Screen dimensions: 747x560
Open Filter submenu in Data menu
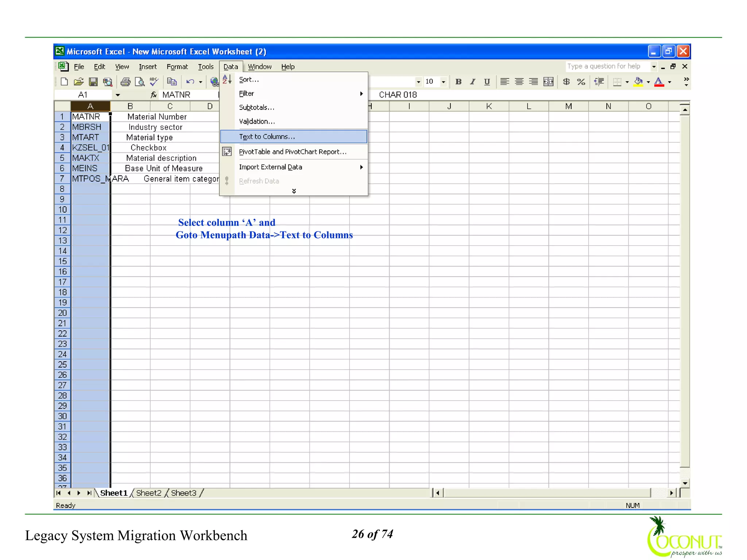pos(294,93)
